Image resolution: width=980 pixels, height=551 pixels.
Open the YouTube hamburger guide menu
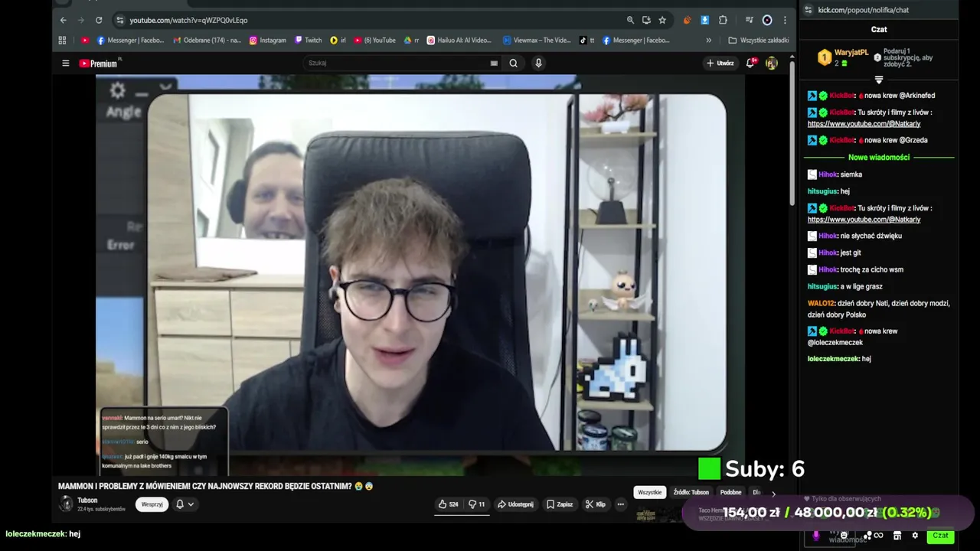coord(66,64)
